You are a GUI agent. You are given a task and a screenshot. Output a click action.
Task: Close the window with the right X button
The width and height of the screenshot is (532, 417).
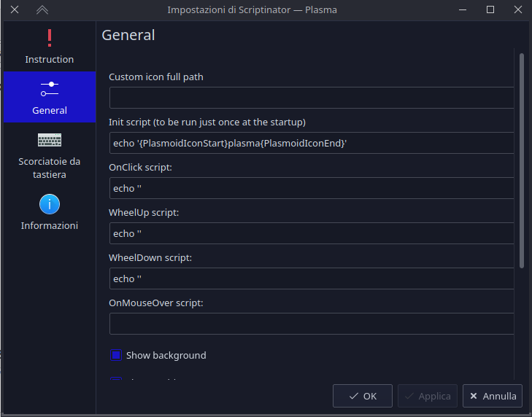tap(517, 9)
